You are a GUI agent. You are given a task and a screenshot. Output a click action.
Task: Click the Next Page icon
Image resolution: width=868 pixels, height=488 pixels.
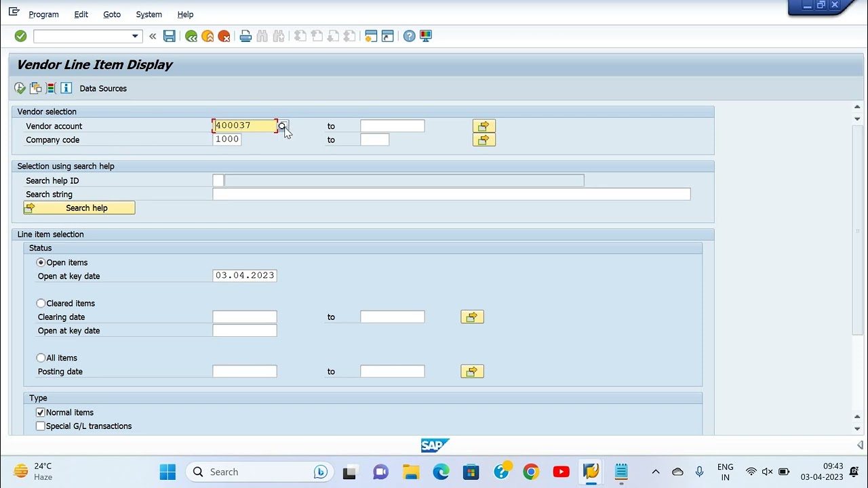click(333, 36)
